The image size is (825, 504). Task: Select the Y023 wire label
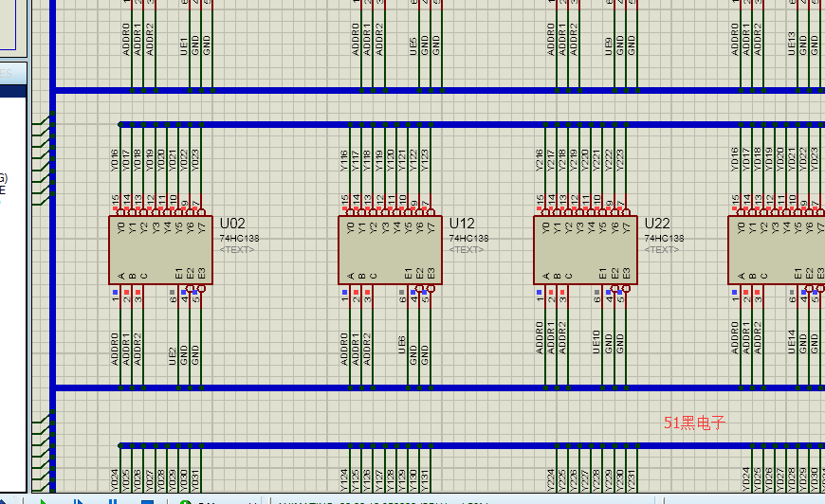click(x=195, y=160)
